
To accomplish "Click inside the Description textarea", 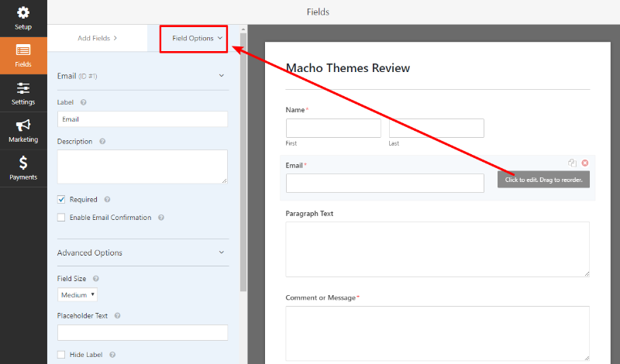I will [x=143, y=167].
